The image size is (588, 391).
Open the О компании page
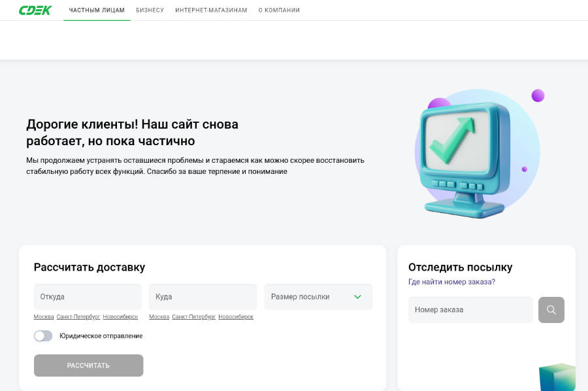[x=279, y=10]
